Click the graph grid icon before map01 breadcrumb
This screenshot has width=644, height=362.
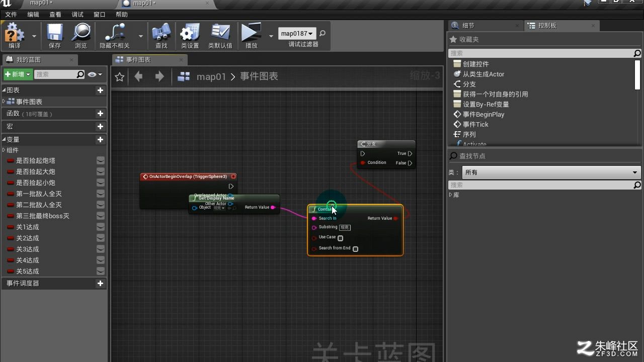pyautogui.click(x=184, y=76)
